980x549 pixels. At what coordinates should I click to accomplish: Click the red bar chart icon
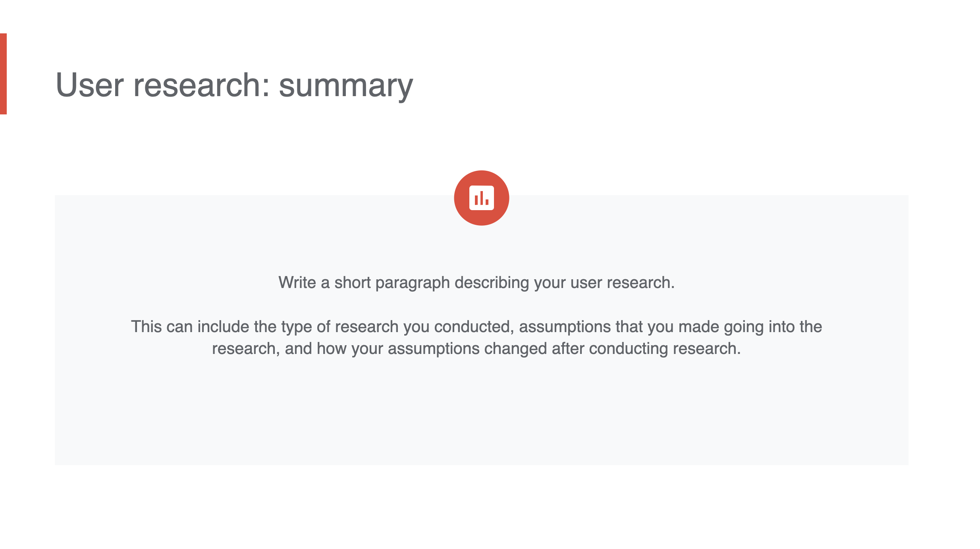click(481, 198)
